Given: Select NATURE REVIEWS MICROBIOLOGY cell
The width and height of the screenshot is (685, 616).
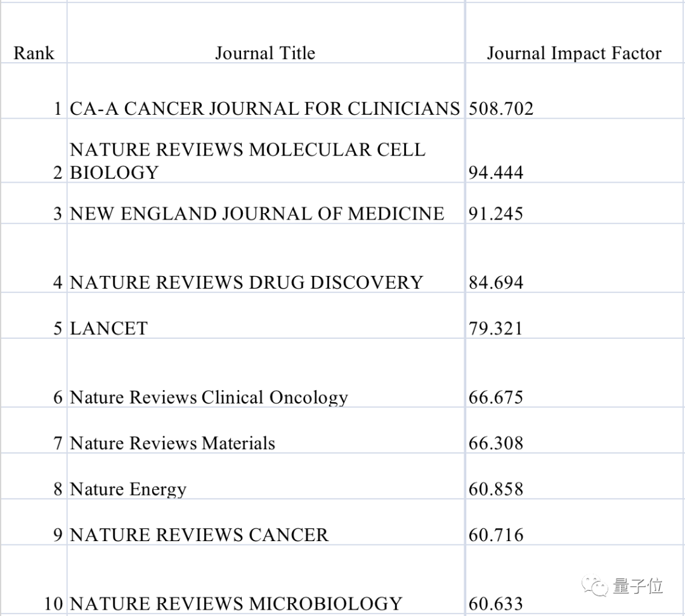Looking at the screenshot, I should [x=266, y=580].
